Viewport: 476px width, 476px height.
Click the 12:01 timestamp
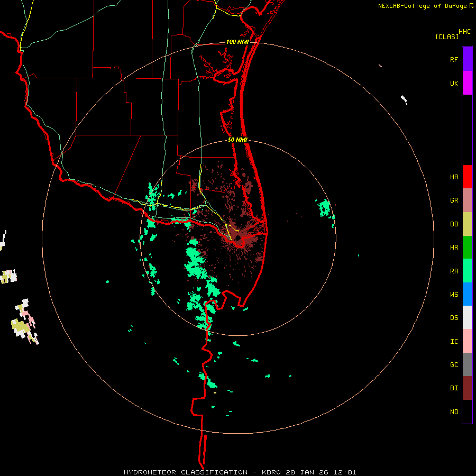pos(344,472)
